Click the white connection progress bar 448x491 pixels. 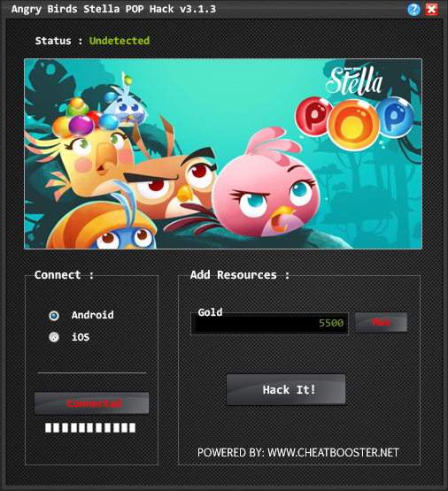90,428
